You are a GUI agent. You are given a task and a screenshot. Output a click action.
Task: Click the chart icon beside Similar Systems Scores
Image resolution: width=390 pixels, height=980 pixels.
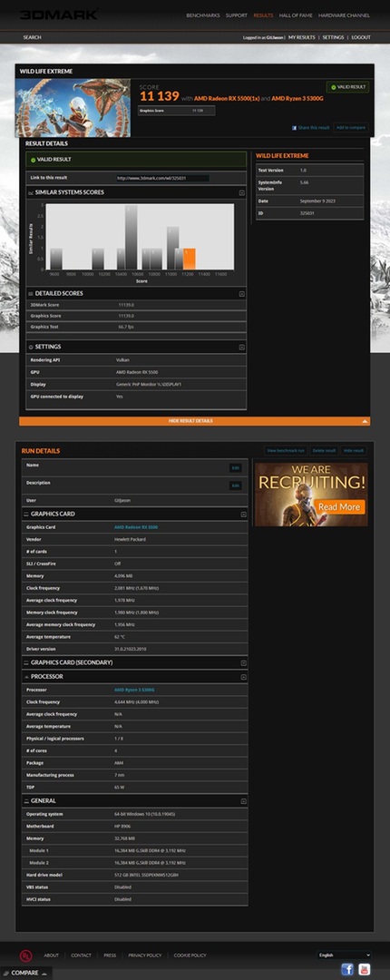tap(31, 192)
